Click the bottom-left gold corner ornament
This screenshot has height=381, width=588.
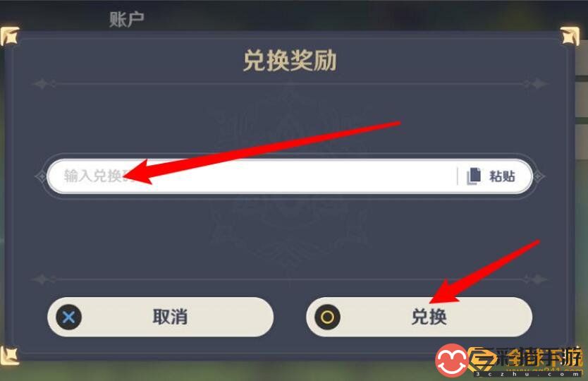click(9, 355)
